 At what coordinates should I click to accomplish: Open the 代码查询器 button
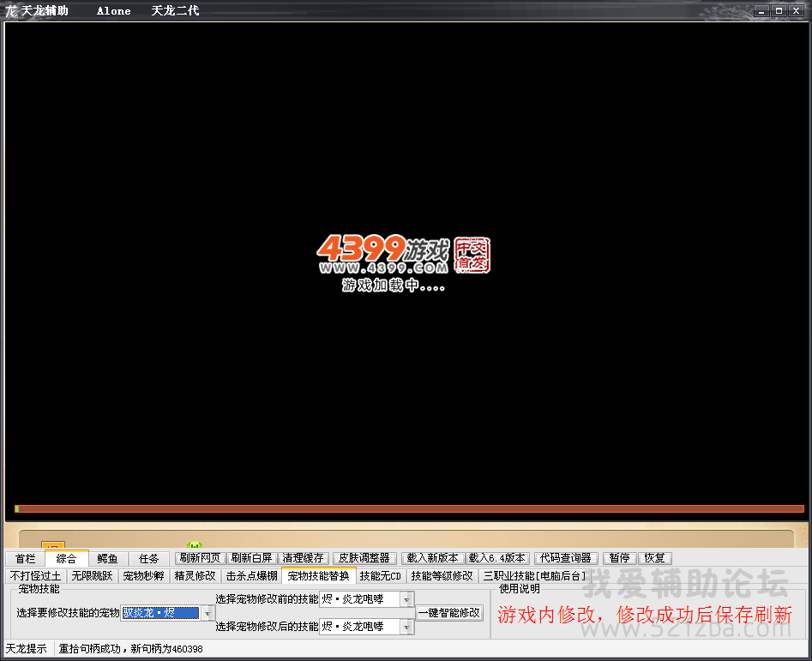point(566,558)
